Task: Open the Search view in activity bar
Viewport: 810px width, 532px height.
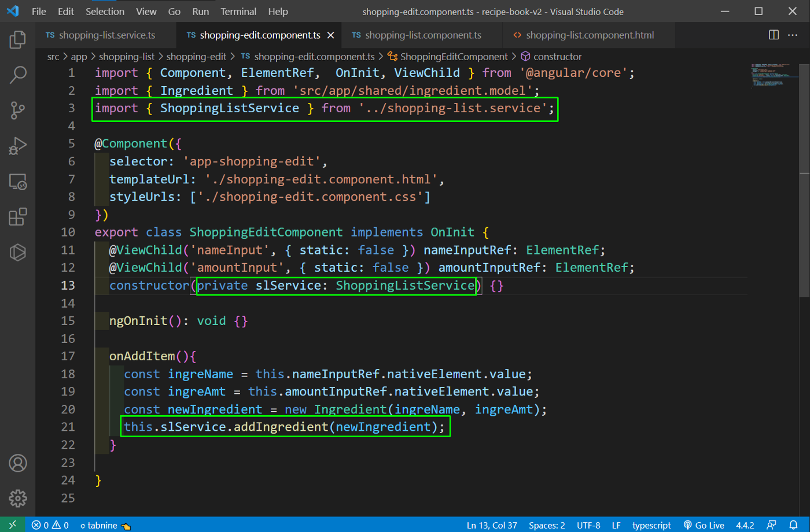Action: click(x=18, y=75)
